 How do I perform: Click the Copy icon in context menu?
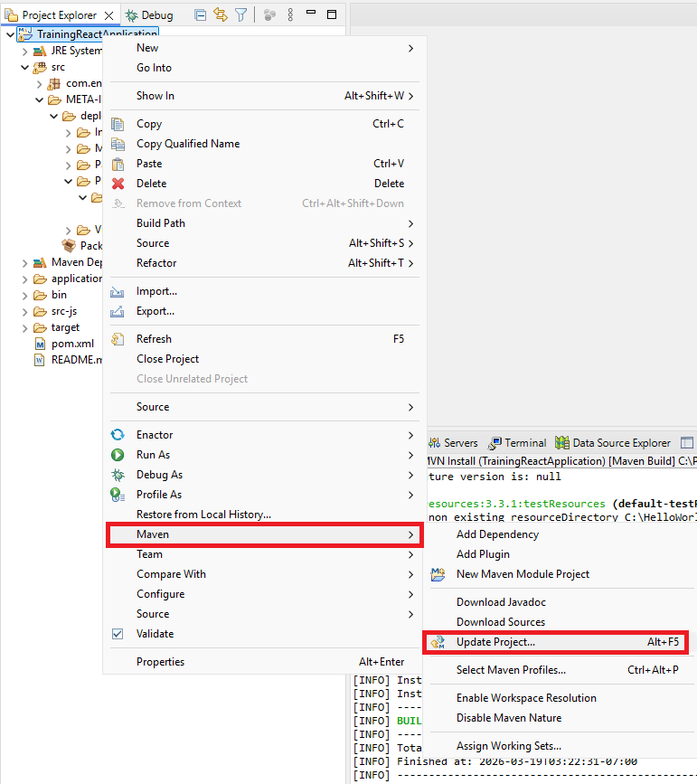point(118,124)
